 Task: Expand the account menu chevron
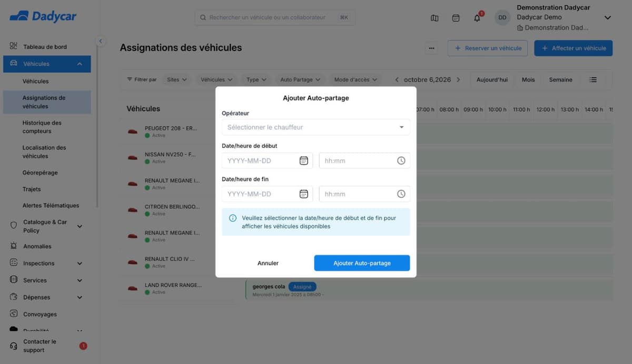[x=607, y=17]
